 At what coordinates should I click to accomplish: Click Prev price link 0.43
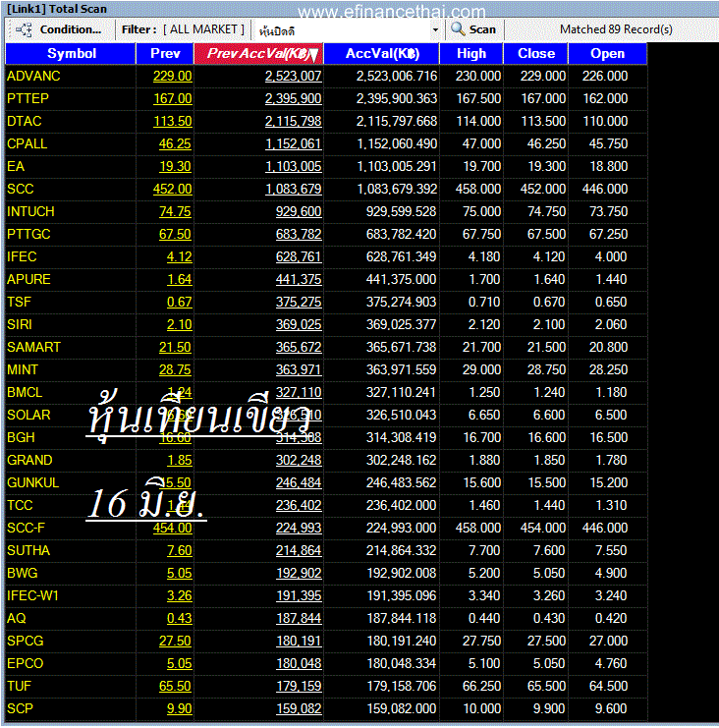[179, 618]
